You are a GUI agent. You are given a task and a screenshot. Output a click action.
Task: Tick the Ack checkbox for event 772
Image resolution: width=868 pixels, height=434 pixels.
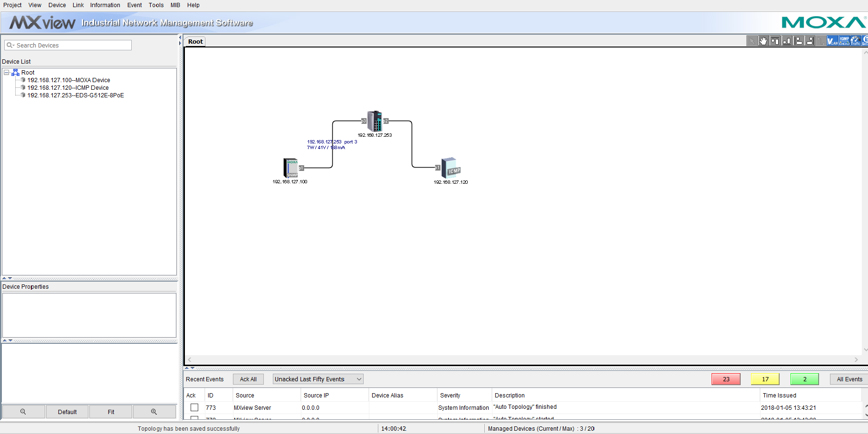[x=194, y=418]
